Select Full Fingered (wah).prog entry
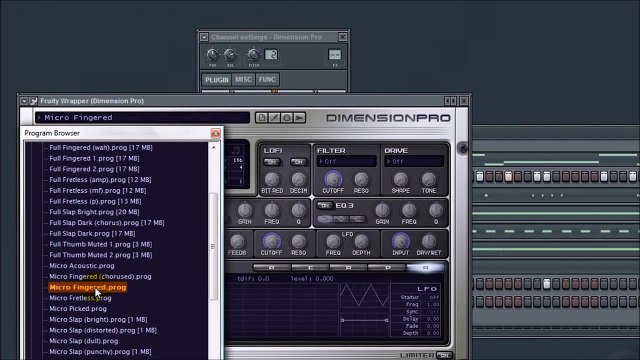 click(101, 147)
